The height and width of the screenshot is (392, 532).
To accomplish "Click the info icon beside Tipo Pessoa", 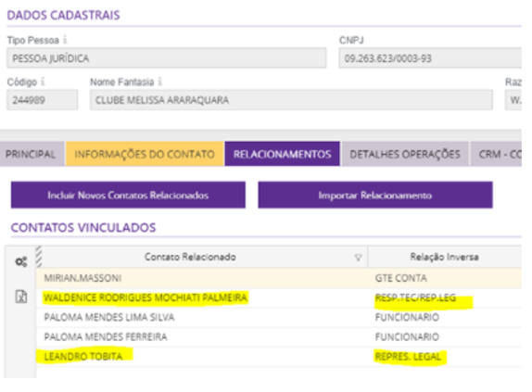I will [x=65, y=40].
